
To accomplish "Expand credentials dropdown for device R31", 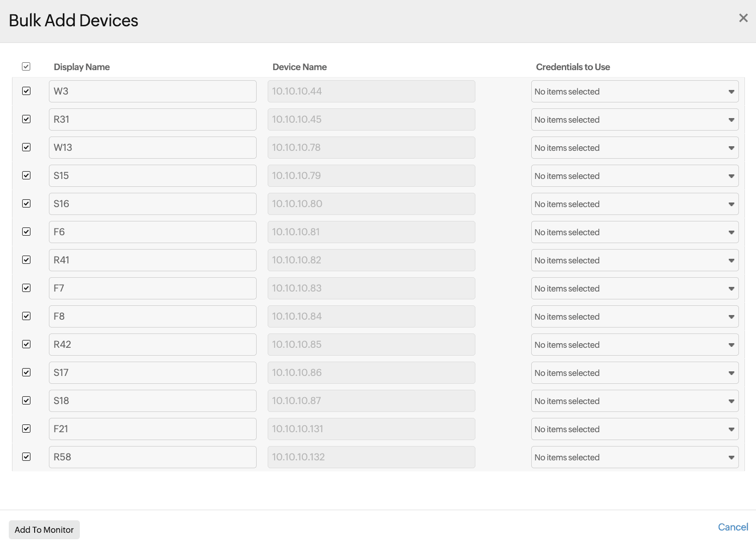I will 634,120.
